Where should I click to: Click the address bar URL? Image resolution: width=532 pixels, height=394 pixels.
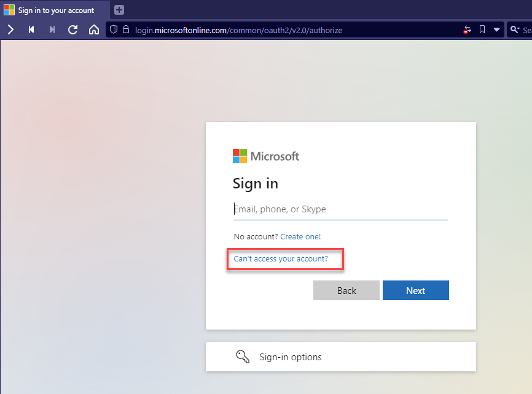tap(238, 30)
